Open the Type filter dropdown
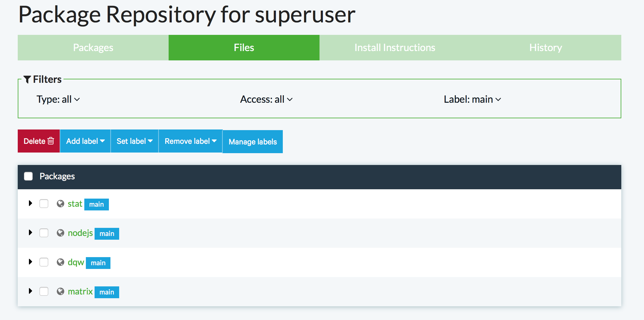This screenshot has width=644, height=320. 58,99
